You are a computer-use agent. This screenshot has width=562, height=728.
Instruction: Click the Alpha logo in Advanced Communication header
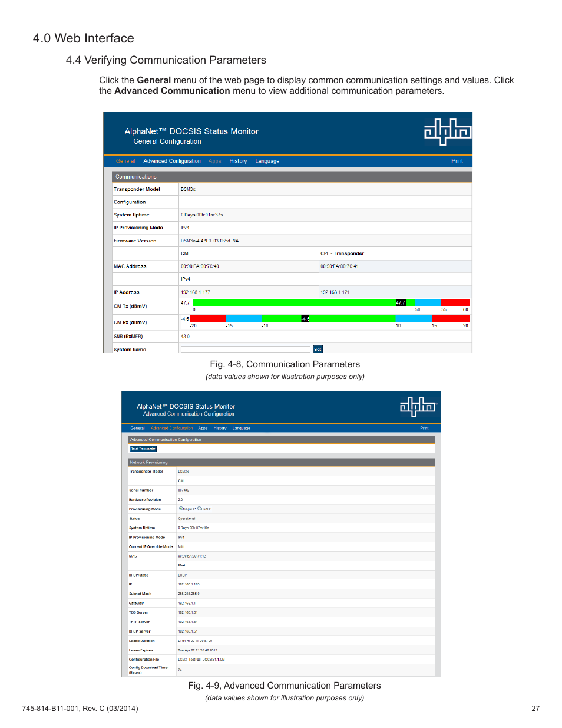pyautogui.click(x=418, y=406)
